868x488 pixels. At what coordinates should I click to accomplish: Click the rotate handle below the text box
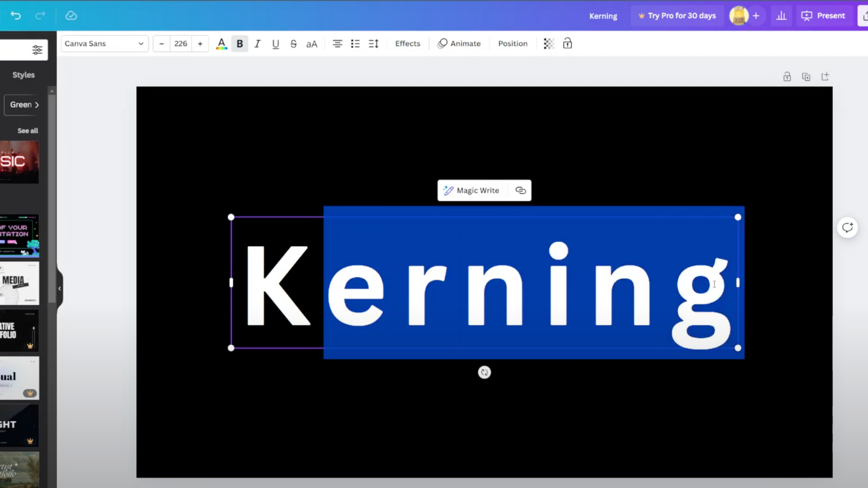click(484, 372)
